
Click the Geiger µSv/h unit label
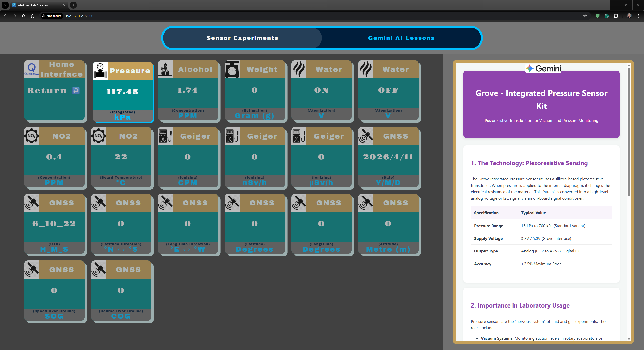click(x=321, y=183)
